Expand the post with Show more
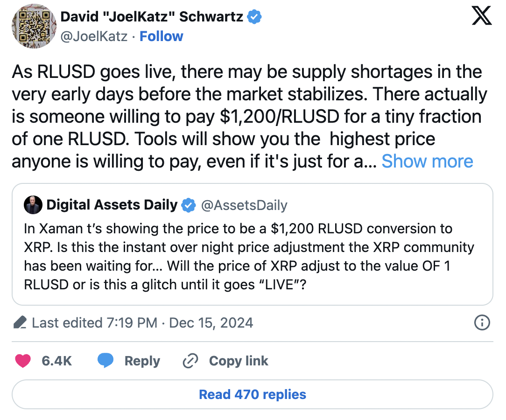The image size is (506, 420). tap(427, 161)
